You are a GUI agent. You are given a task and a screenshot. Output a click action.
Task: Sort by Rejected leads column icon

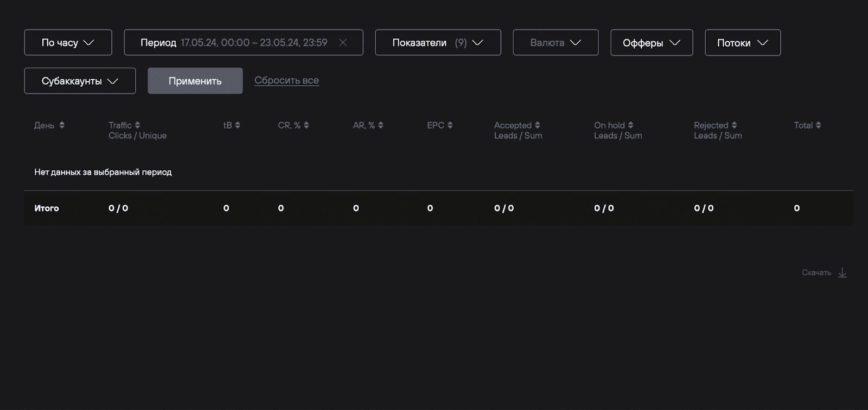(734, 125)
